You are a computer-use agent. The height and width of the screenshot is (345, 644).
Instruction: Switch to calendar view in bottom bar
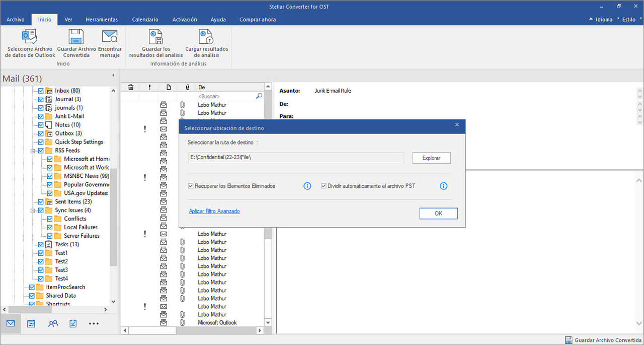[x=31, y=324]
